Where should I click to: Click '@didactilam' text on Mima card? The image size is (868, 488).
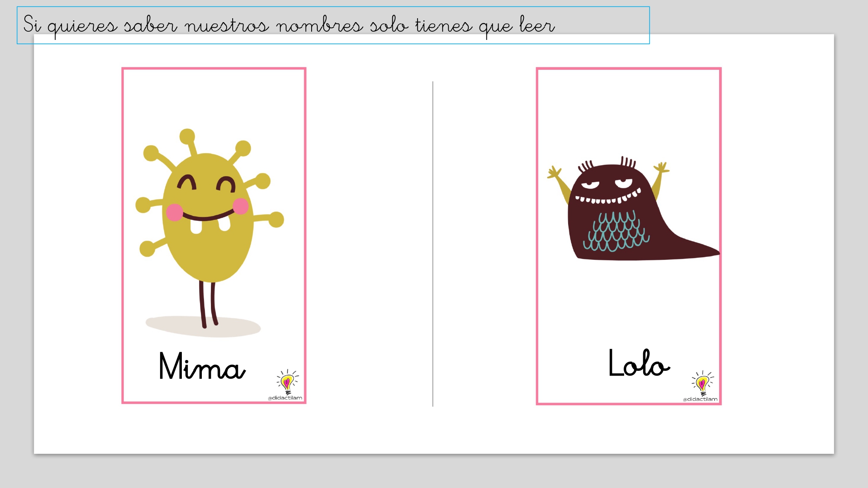[x=285, y=398]
